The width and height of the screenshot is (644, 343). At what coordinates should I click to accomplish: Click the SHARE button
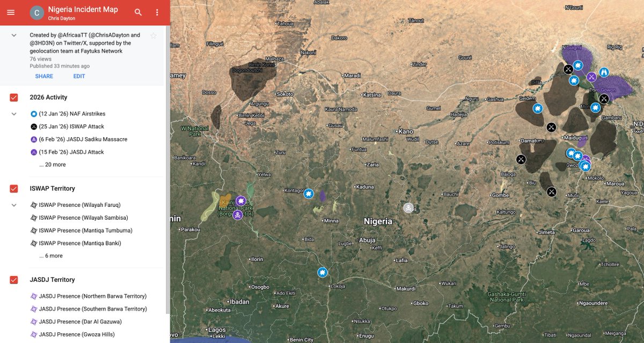click(x=44, y=76)
